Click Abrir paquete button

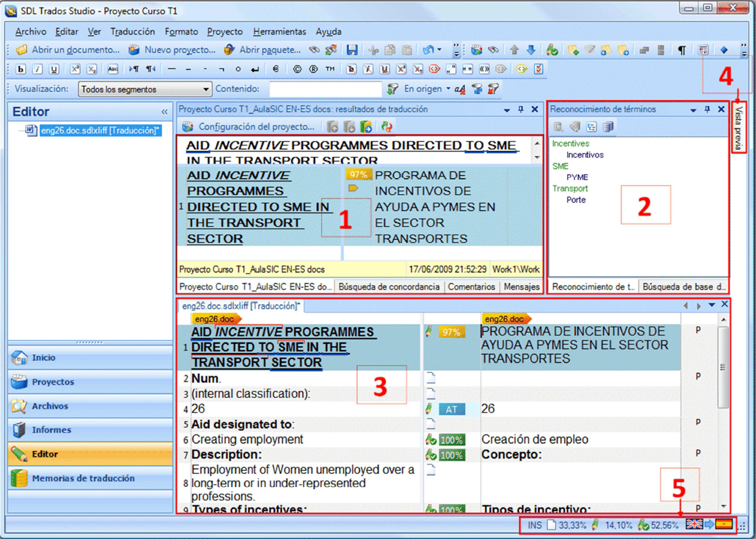[x=262, y=50]
